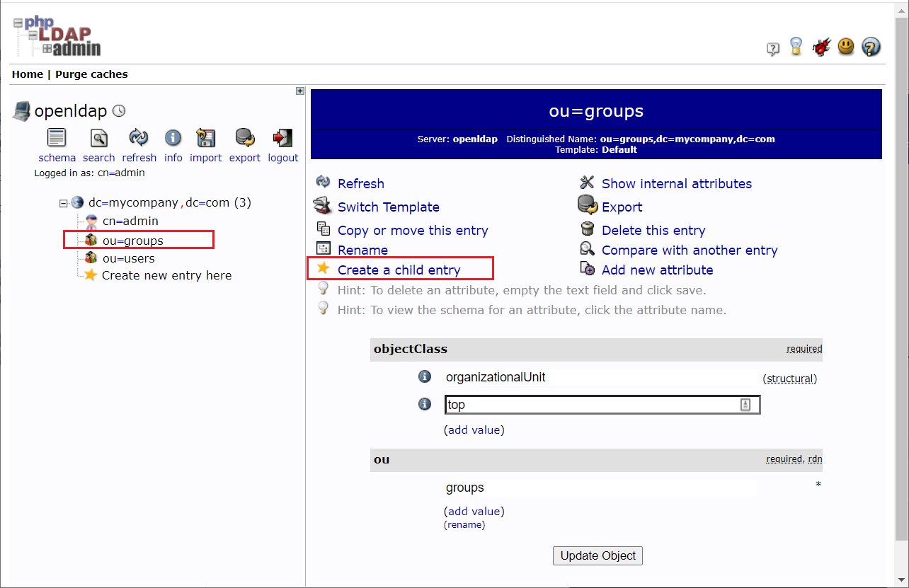Open the value picker inside the top objectClass field
Image resolution: width=909 pixels, height=588 pixels.
click(745, 404)
